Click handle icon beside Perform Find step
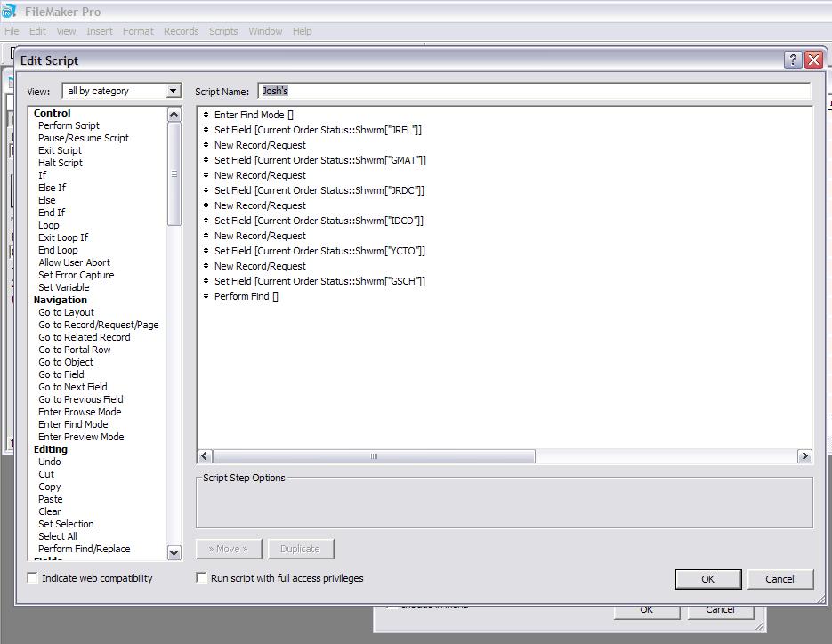Viewport: 832px width, 644px height. 206,296
